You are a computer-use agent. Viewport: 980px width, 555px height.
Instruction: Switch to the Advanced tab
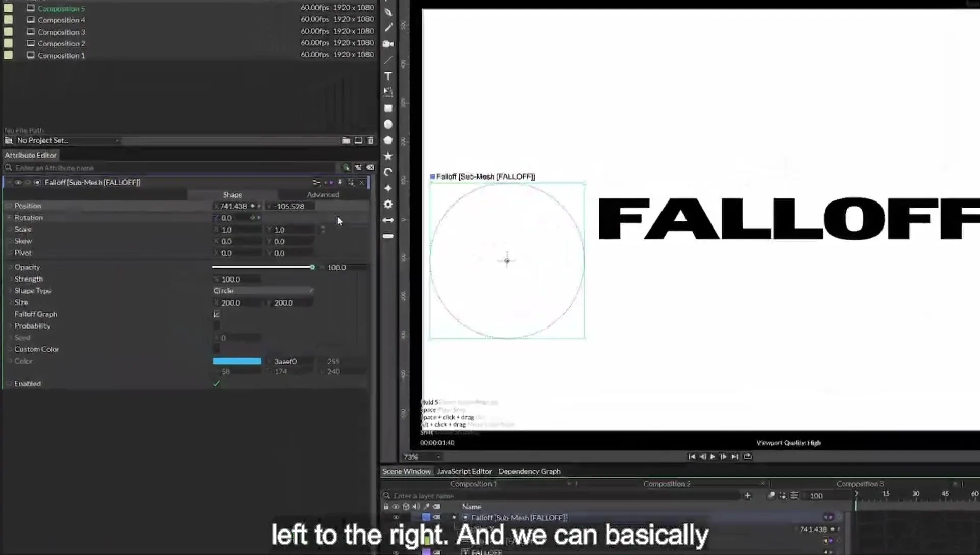[x=323, y=195]
